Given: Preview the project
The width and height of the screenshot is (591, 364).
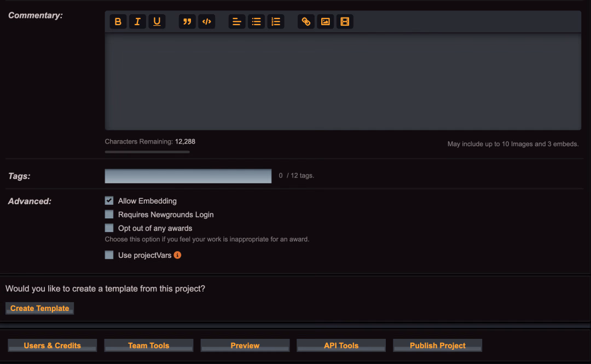Looking at the screenshot, I should [245, 345].
